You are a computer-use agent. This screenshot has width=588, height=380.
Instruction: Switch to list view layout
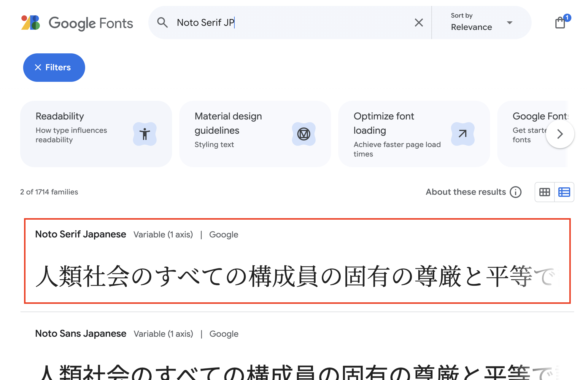pos(564,192)
